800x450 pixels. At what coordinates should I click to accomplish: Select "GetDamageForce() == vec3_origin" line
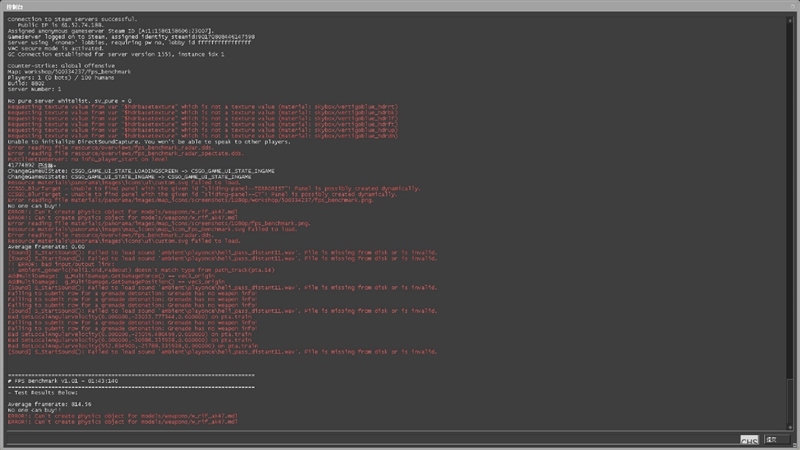[111, 276]
